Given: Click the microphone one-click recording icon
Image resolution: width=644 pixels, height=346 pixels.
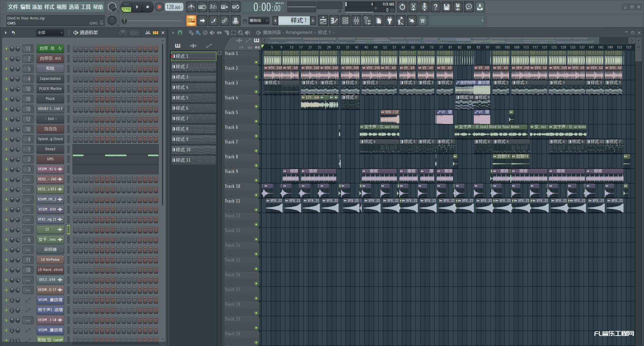Looking at the screenshot, I should (x=424, y=7).
